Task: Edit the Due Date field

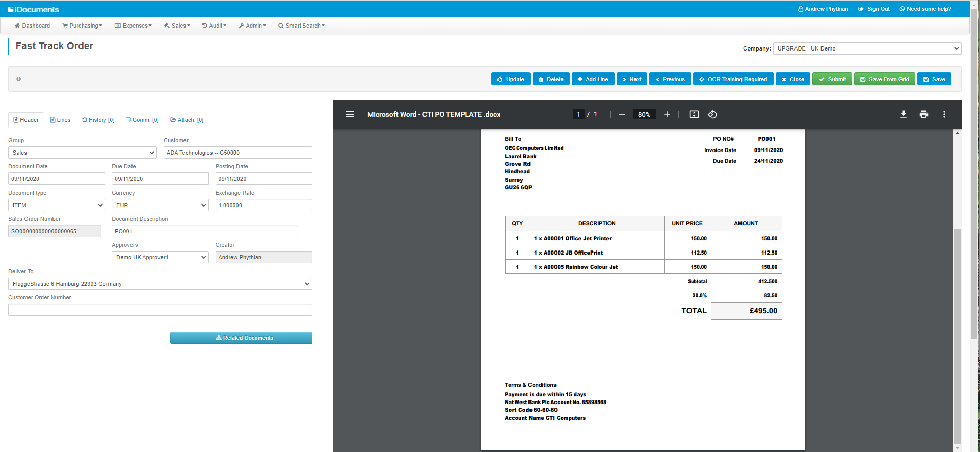Action: coord(160,179)
